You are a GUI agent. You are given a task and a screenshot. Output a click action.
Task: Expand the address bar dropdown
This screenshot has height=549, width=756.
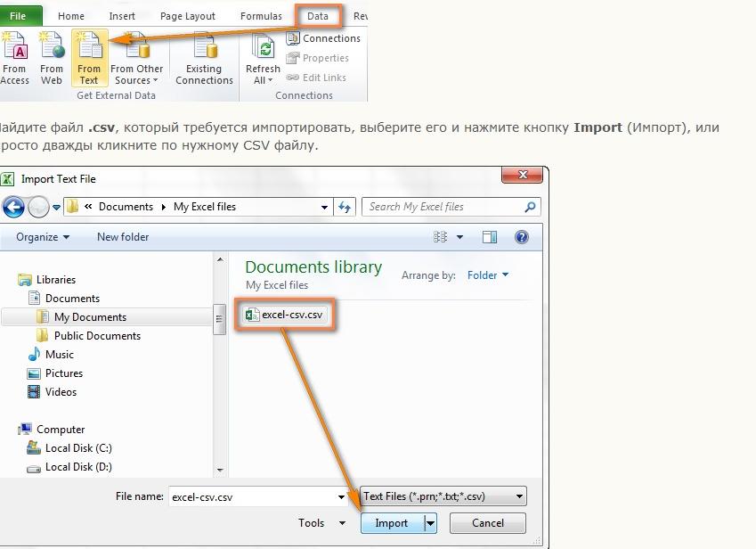(324, 208)
